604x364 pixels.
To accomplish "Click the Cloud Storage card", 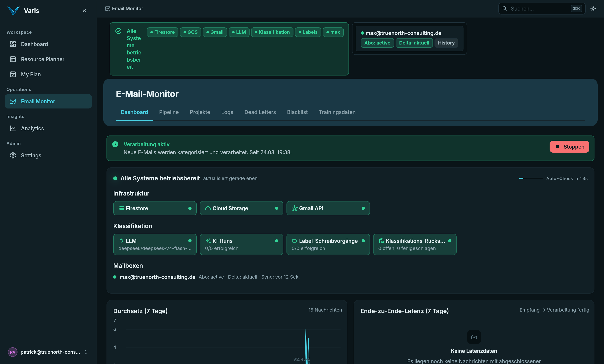I will (241, 208).
